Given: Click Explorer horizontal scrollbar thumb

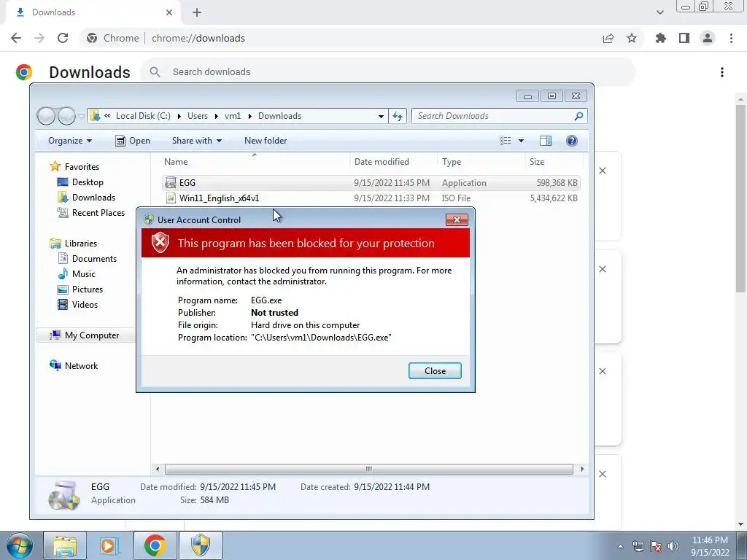Looking at the screenshot, I should 368,469.
